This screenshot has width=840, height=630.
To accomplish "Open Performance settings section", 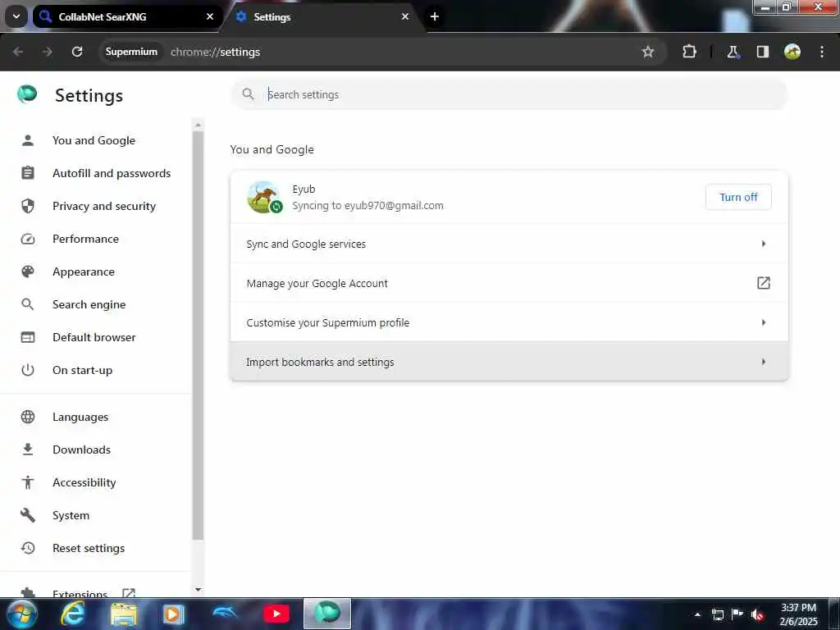I will pos(95,239).
